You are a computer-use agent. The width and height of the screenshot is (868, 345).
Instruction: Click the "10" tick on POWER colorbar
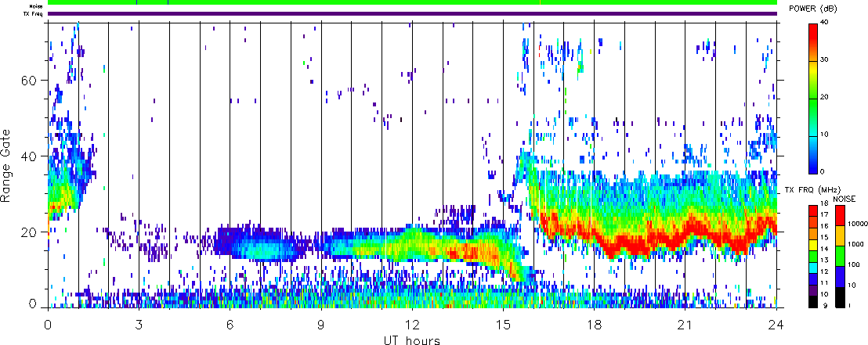(x=823, y=135)
